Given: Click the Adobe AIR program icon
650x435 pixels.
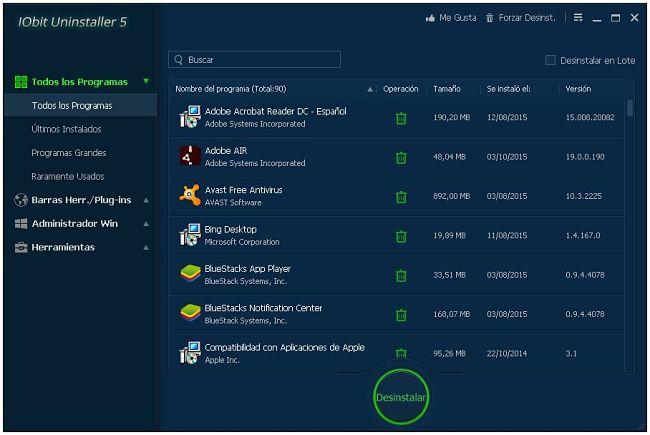Looking at the screenshot, I should tap(190, 156).
